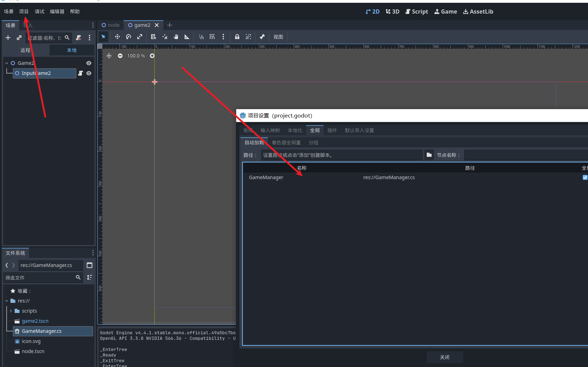Close the game2 scene tab
The image size is (588, 367).
[157, 25]
